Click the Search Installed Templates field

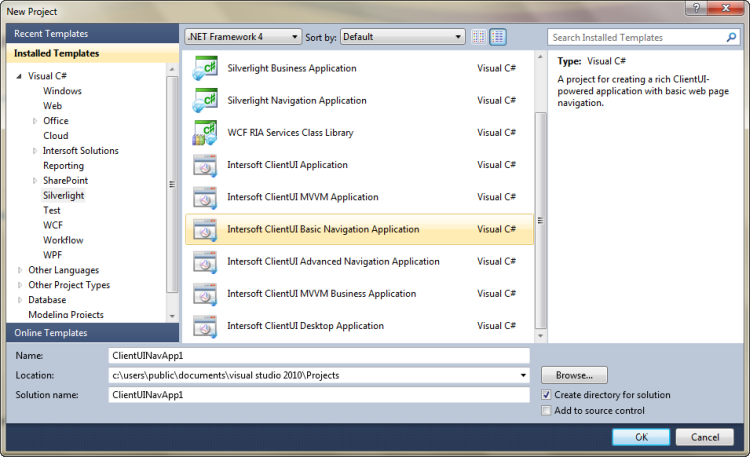(x=638, y=37)
